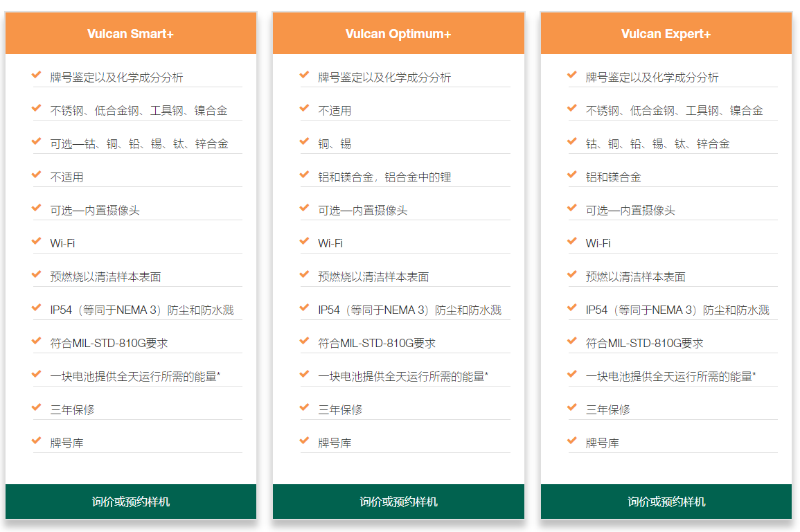Click the Optimum+ text 预燃烧以清洁样本表面
Screen dimensions: 800x532
[x=373, y=276]
